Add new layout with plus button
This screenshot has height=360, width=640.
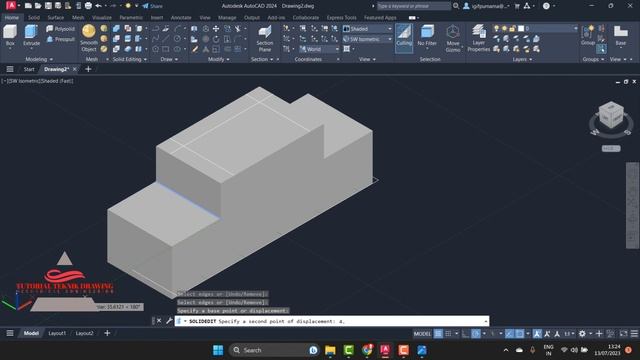(x=107, y=333)
